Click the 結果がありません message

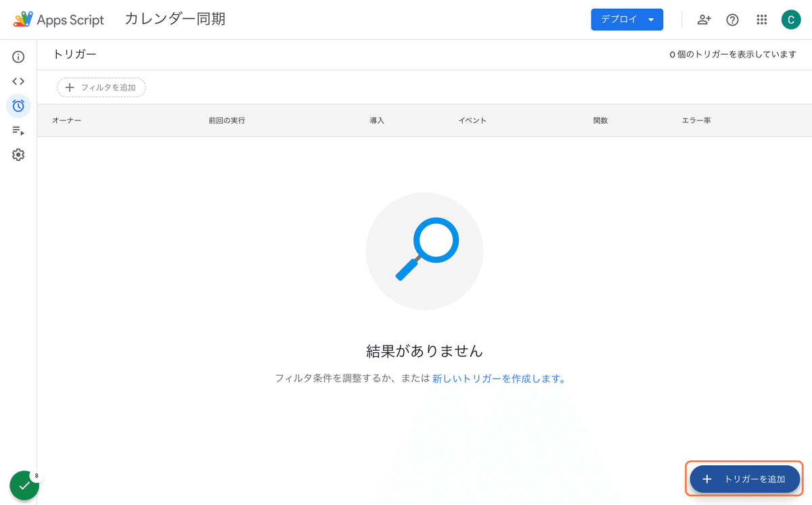(425, 351)
